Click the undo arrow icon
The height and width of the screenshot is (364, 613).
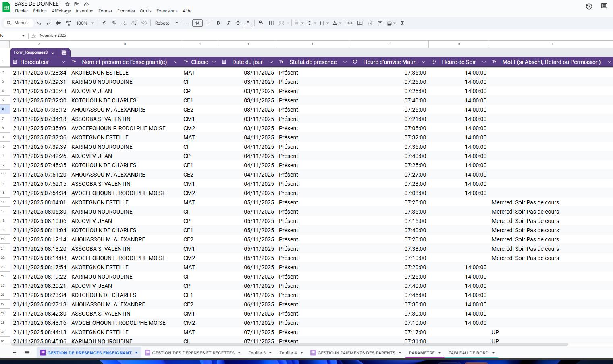pos(39,23)
